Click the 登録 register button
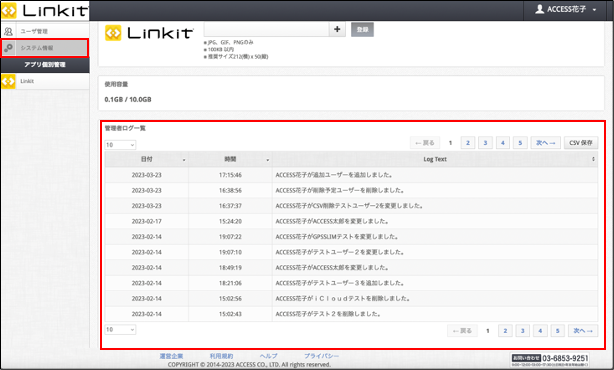The image size is (614, 370). [362, 29]
